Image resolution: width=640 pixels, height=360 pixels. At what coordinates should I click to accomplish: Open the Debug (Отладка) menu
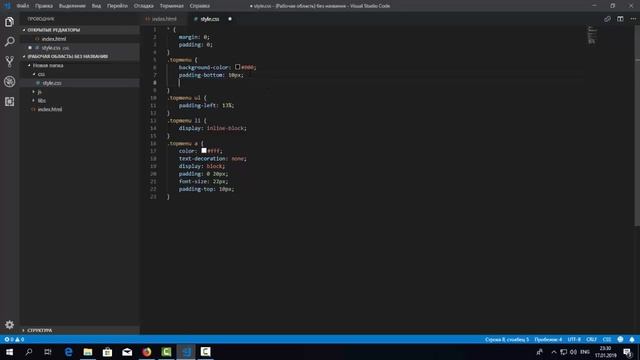[144, 6]
